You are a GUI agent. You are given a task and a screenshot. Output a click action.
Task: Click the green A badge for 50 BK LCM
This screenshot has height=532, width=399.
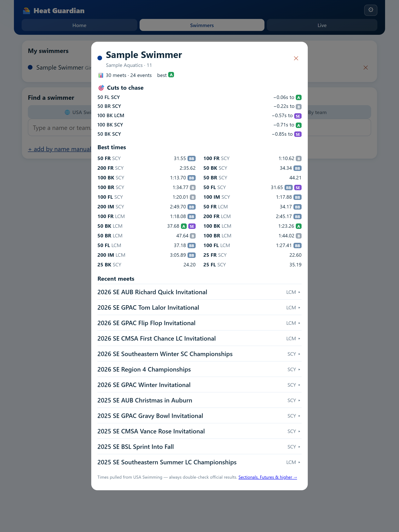click(x=184, y=226)
